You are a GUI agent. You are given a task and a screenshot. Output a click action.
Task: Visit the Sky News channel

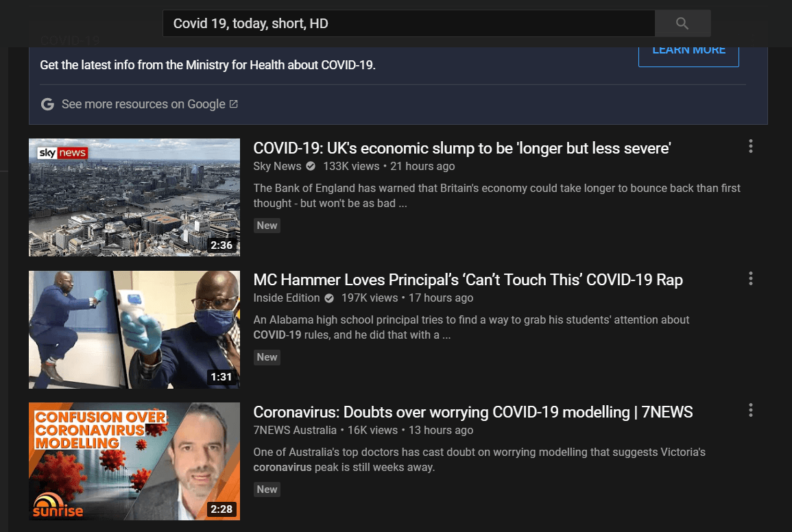[x=277, y=166]
